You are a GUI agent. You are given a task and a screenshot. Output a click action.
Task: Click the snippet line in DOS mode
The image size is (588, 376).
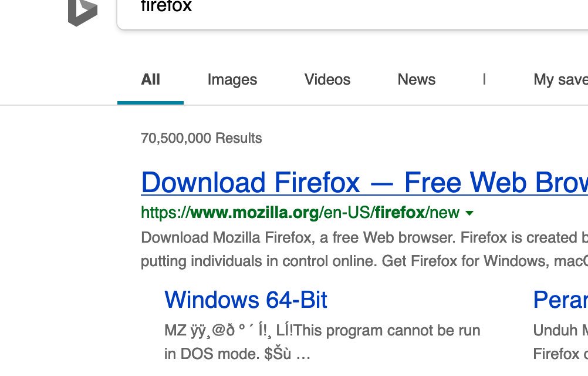pyautogui.click(x=238, y=354)
